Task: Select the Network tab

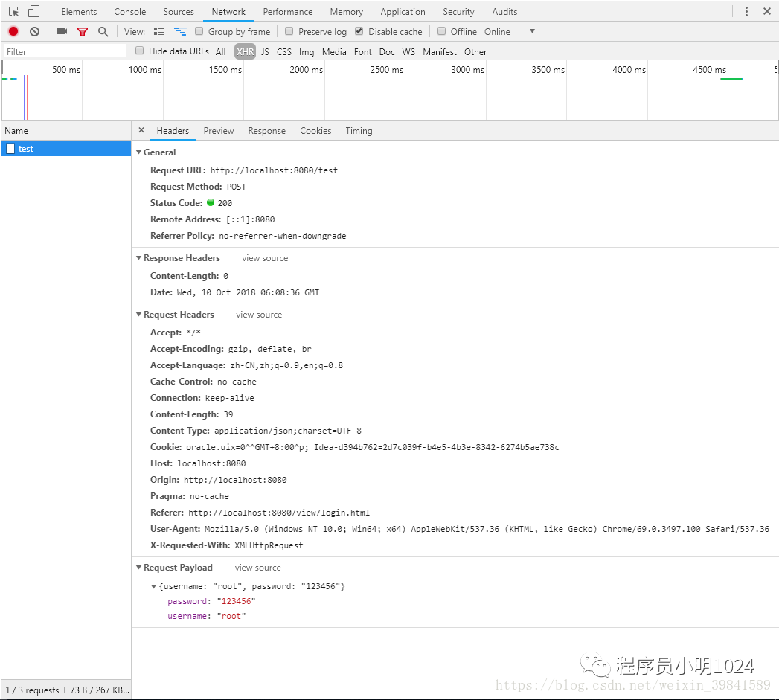Action: click(x=228, y=11)
